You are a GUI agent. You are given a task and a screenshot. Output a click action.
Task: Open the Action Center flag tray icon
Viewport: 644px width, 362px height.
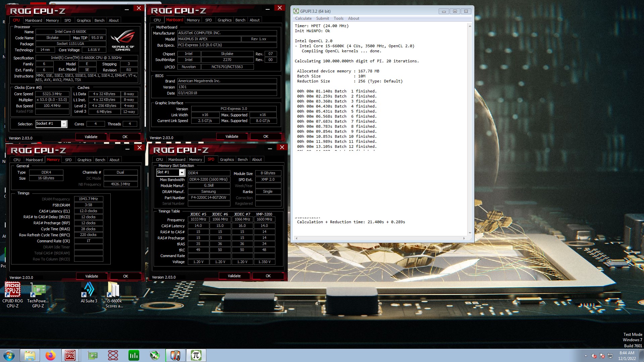(x=602, y=356)
